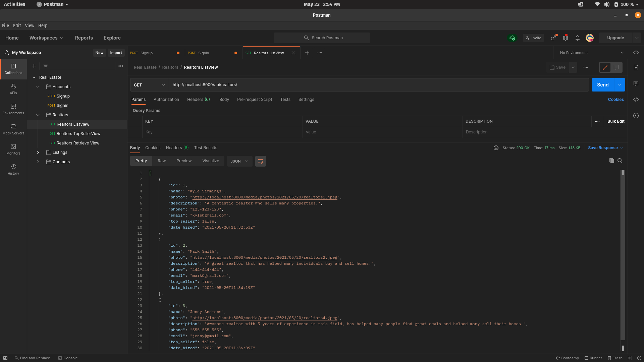Open the View menu
The height and width of the screenshot is (362, 644).
click(x=30, y=25)
